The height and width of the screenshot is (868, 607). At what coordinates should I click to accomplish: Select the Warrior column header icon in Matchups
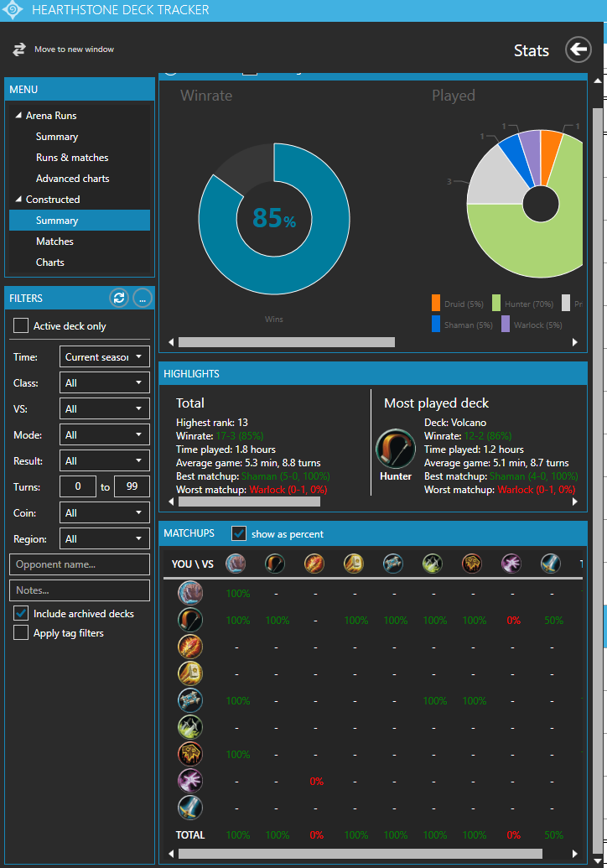coord(551,564)
